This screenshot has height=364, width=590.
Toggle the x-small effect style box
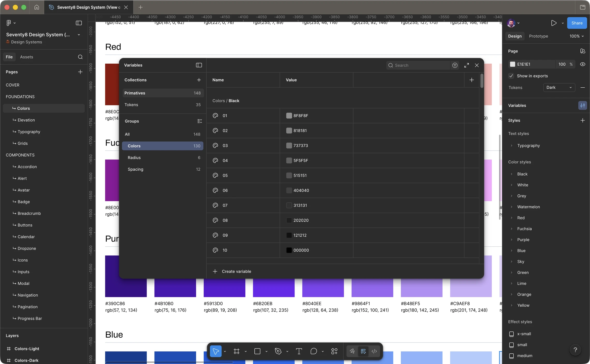[x=511, y=334]
